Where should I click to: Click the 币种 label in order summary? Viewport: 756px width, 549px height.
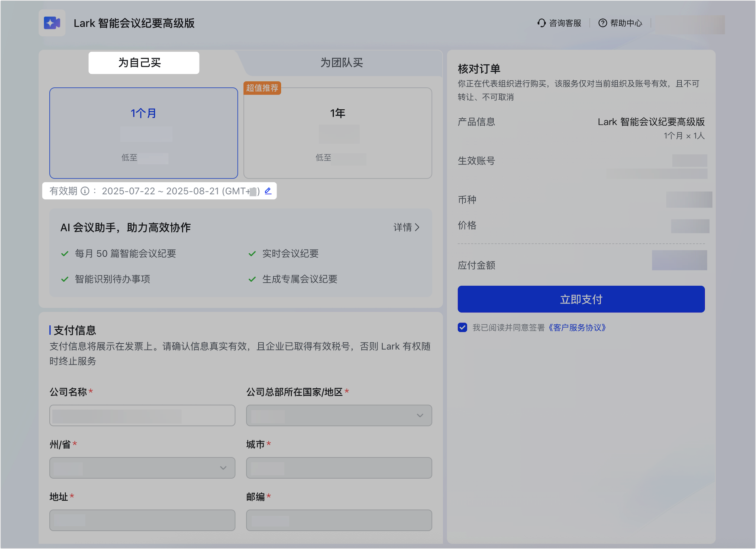467,200
